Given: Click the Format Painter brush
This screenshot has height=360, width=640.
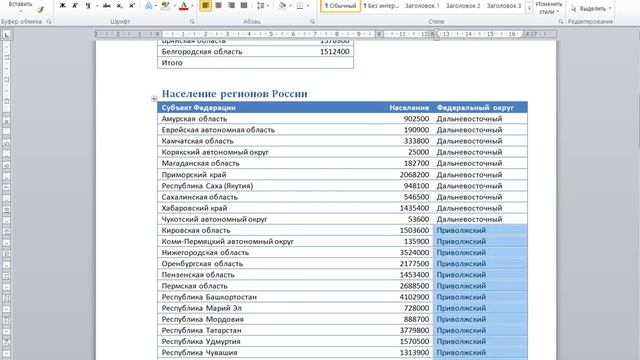Looking at the screenshot, I should tap(40, 9).
